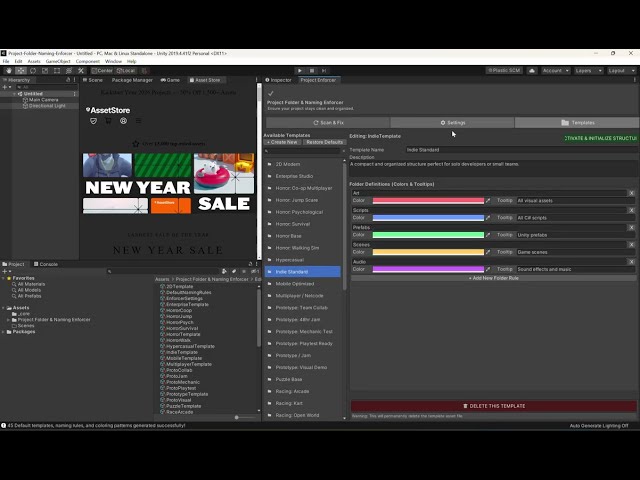Collapse the Assets folder in Project panel
This screenshot has height=480, width=640.
4,308
